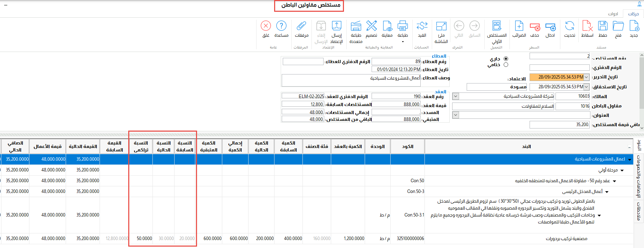Click the البند column header
The width and height of the screenshot is (644, 248).
tap(526, 147)
